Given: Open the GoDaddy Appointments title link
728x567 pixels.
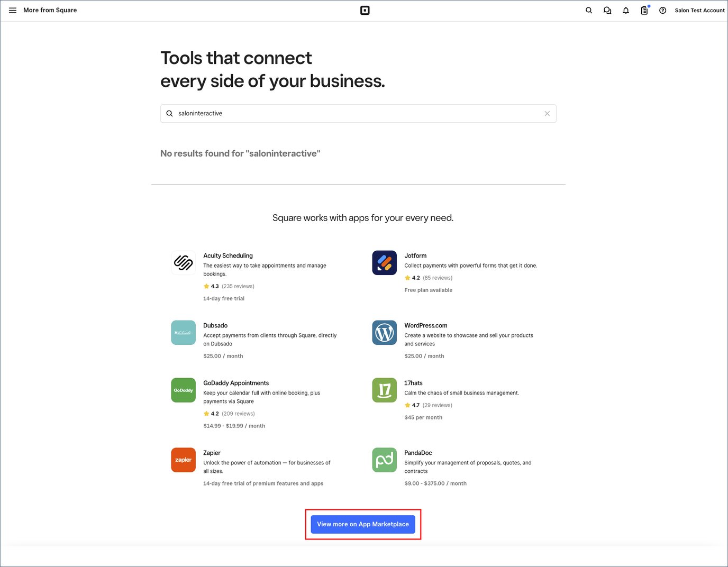Looking at the screenshot, I should 236,383.
